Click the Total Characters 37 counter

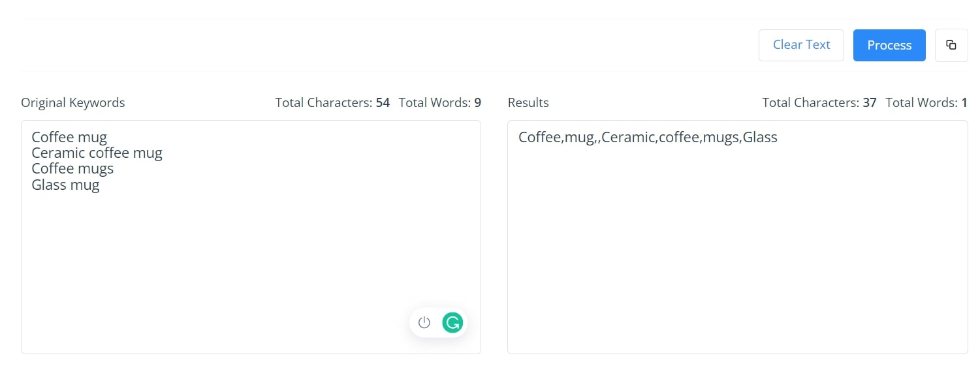tap(819, 102)
